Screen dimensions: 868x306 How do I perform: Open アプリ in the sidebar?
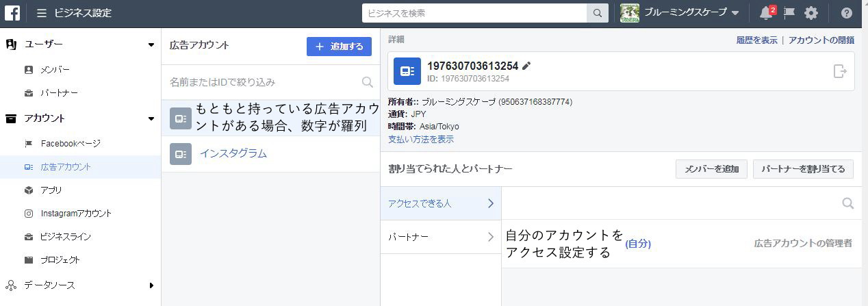pos(51,190)
